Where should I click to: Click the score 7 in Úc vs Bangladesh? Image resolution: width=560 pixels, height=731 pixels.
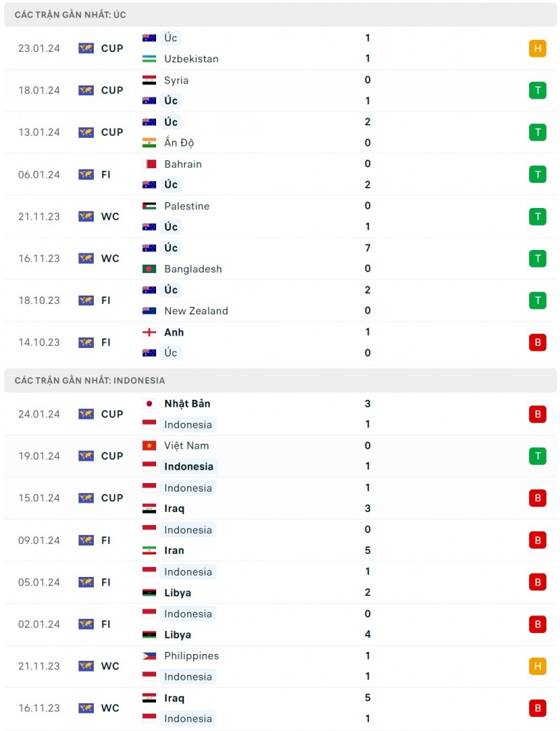(367, 248)
